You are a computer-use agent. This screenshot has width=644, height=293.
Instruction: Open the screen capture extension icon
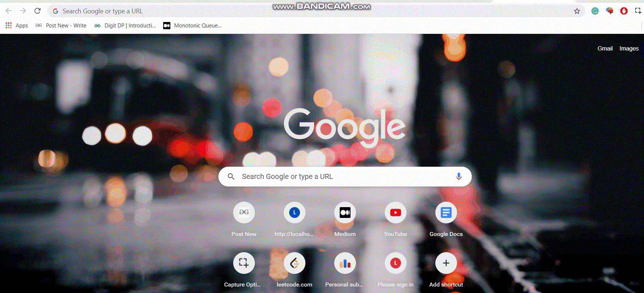[x=638, y=11]
